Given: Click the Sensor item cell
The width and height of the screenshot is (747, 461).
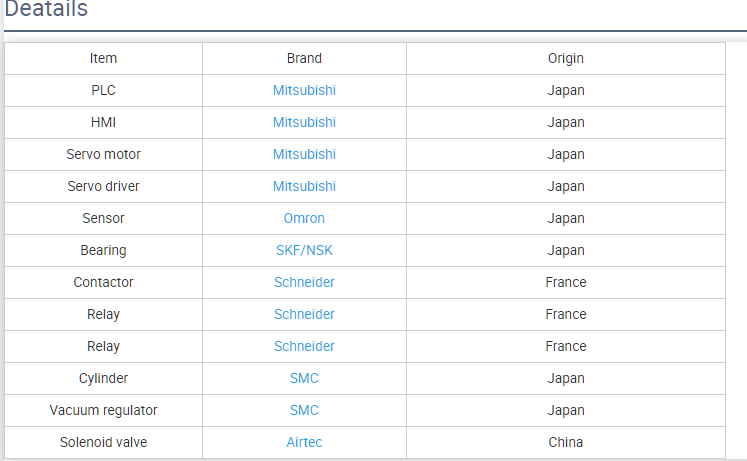Looking at the screenshot, I should (x=103, y=218).
